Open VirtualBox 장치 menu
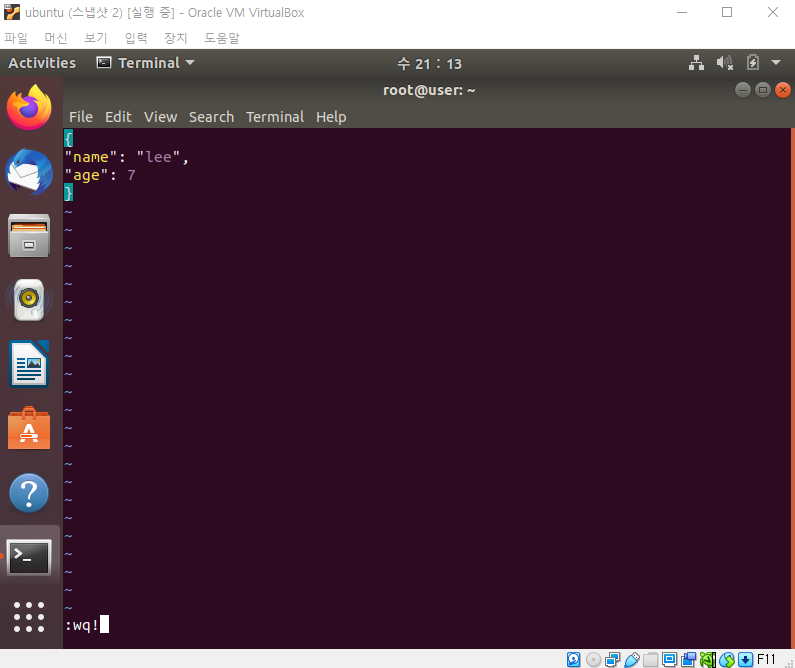This screenshot has width=795, height=668. tap(176, 38)
